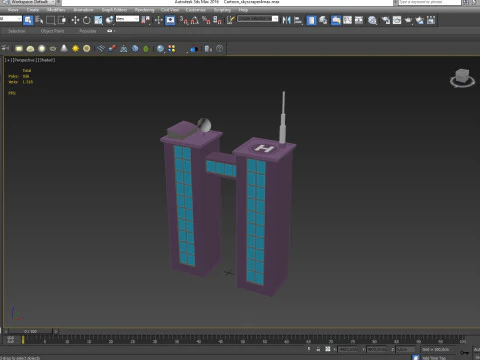The height and width of the screenshot is (360, 480).
Task: Click the Mirror tool icon
Action: click(286, 20)
